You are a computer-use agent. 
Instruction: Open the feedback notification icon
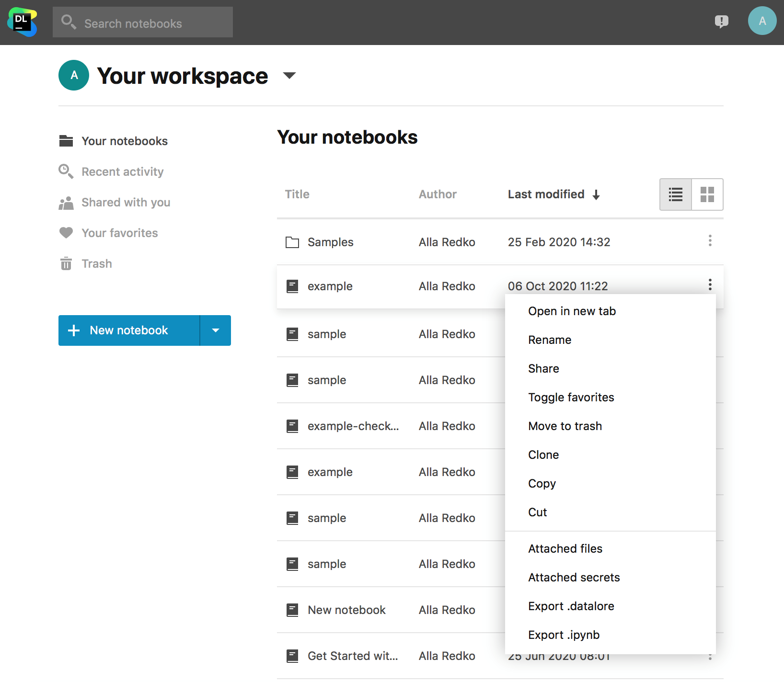(x=721, y=22)
